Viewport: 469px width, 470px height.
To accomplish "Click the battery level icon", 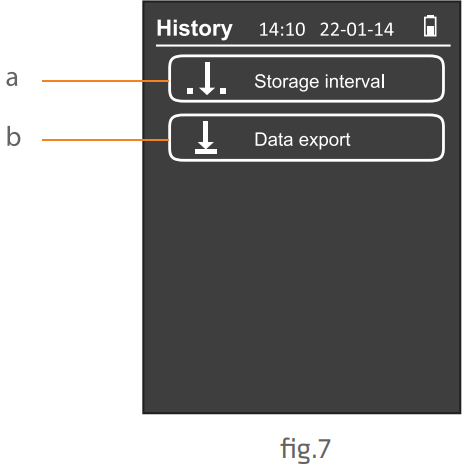I will [430, 26].
